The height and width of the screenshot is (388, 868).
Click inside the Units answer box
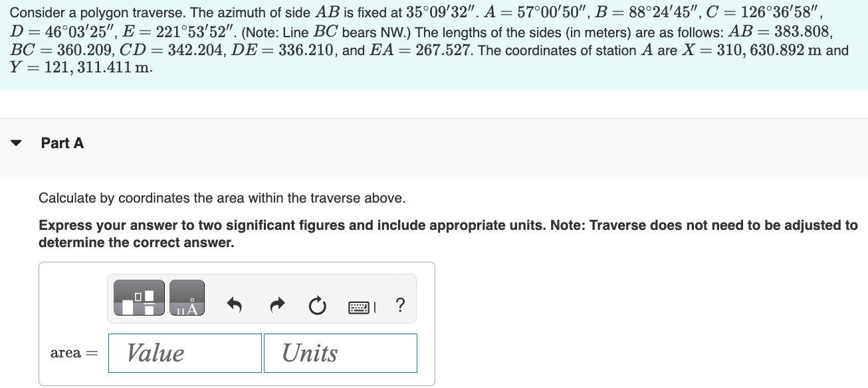click(340, 353)
